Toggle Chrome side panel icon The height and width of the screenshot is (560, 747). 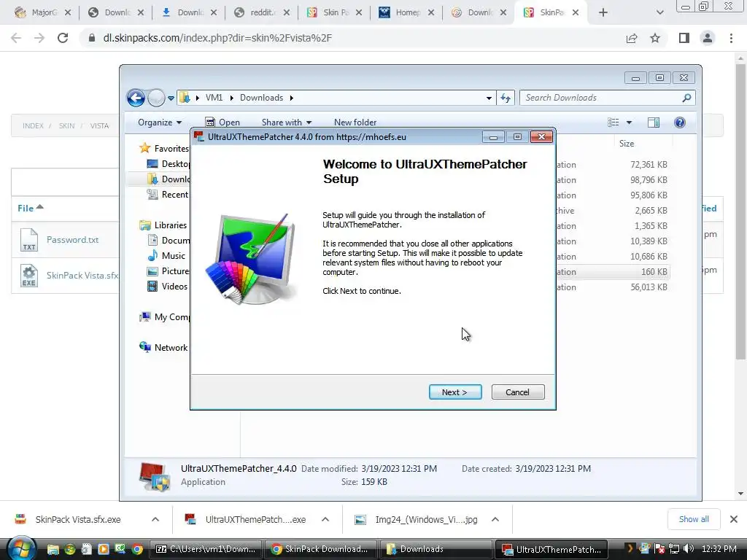(x=684, y=38)
